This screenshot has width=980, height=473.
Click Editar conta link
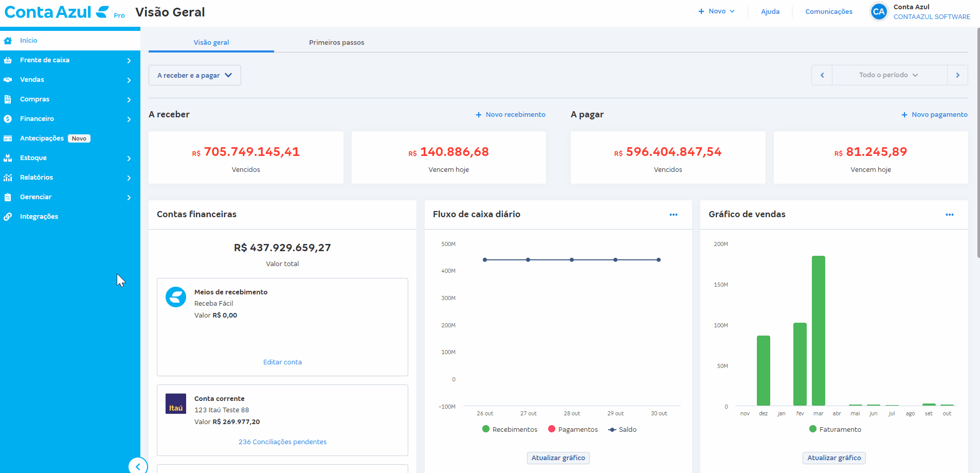coord(282,362)
